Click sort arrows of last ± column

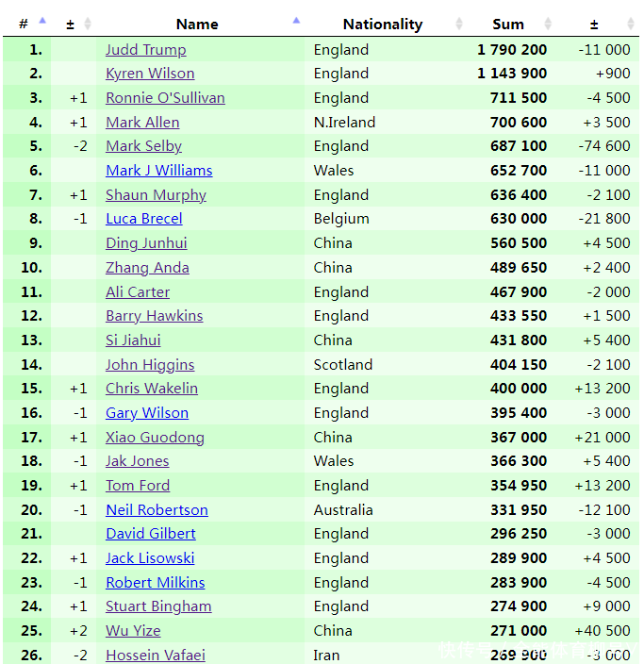[x=630, y=24]
